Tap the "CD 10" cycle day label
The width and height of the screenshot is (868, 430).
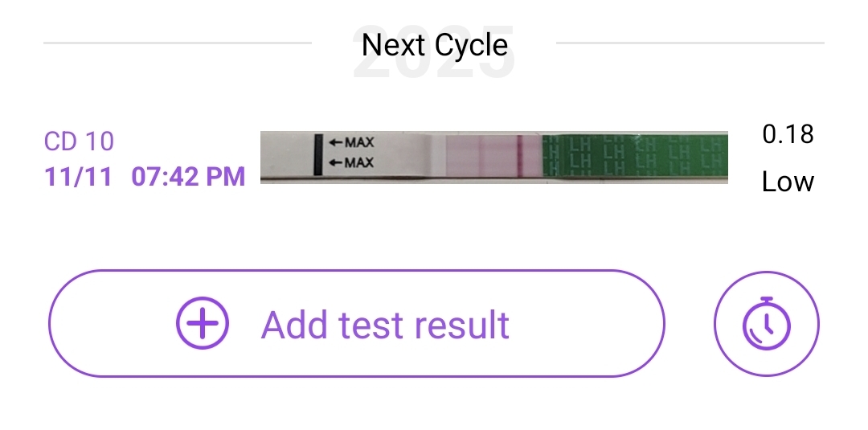[x=79, y=141]
